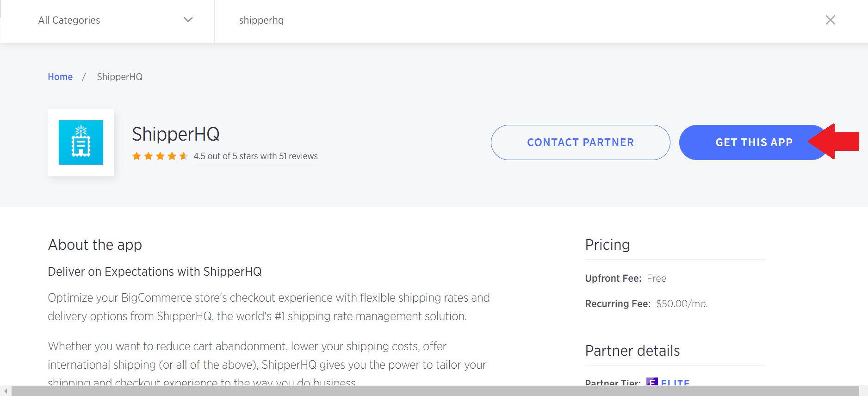Click the purple Elite partner tier badge
This screenshot has height=396, width=868.
coord(652,382)
